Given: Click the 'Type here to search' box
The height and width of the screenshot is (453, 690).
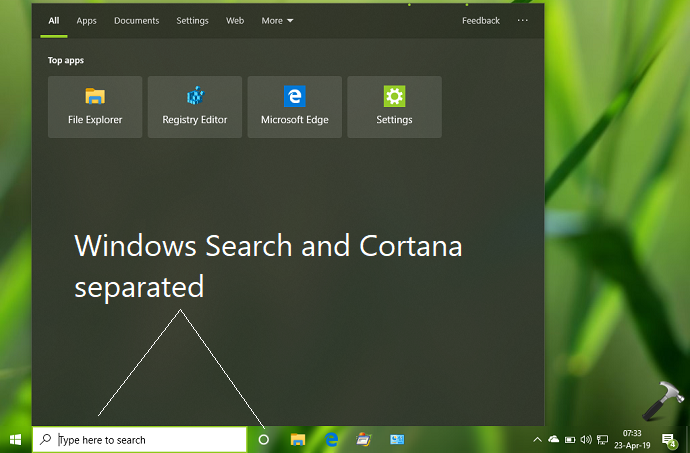Looking at the screenshot, I should (139, 439).
